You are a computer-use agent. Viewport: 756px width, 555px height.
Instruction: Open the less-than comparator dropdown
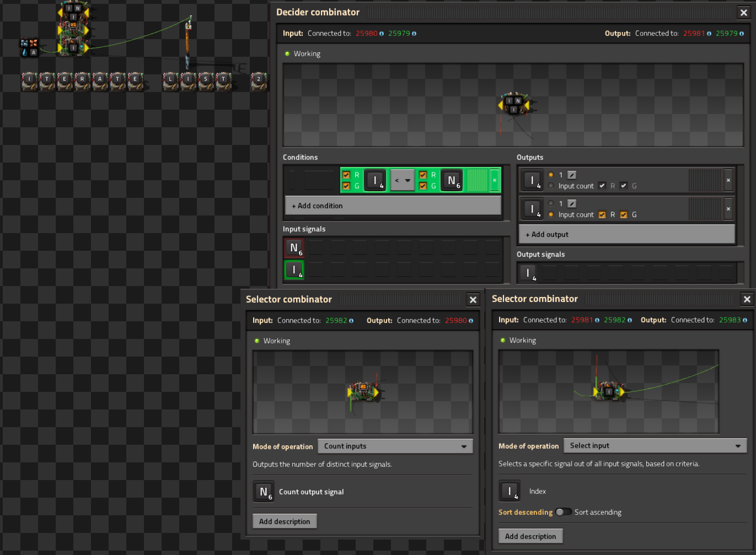click(403, 180)
